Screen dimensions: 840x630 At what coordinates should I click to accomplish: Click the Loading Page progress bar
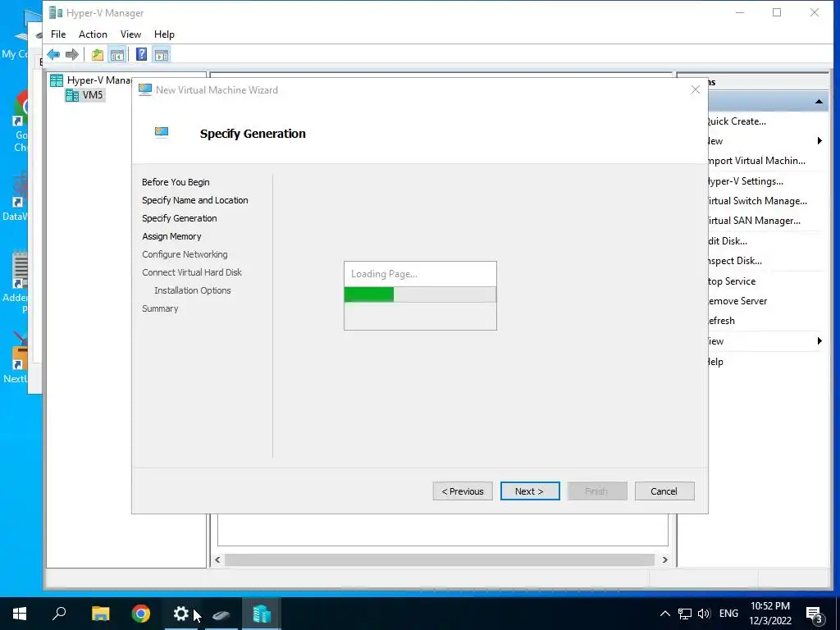(420, 294)
